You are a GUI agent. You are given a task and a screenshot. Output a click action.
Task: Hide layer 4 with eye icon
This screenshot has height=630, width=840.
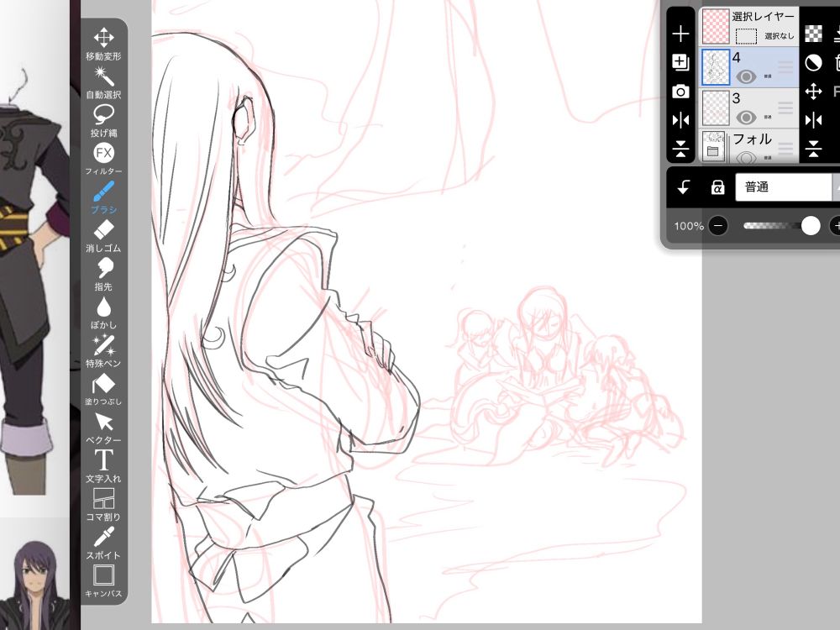[746, 76]
